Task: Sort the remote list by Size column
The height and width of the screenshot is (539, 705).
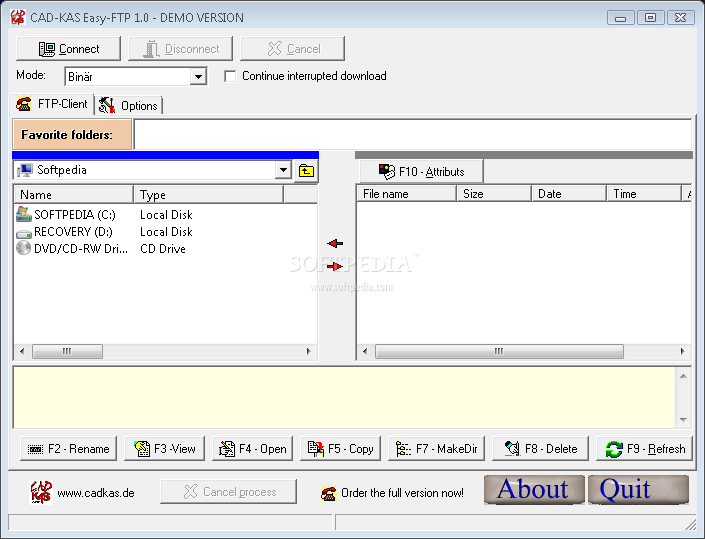Action: coord(494,194)
